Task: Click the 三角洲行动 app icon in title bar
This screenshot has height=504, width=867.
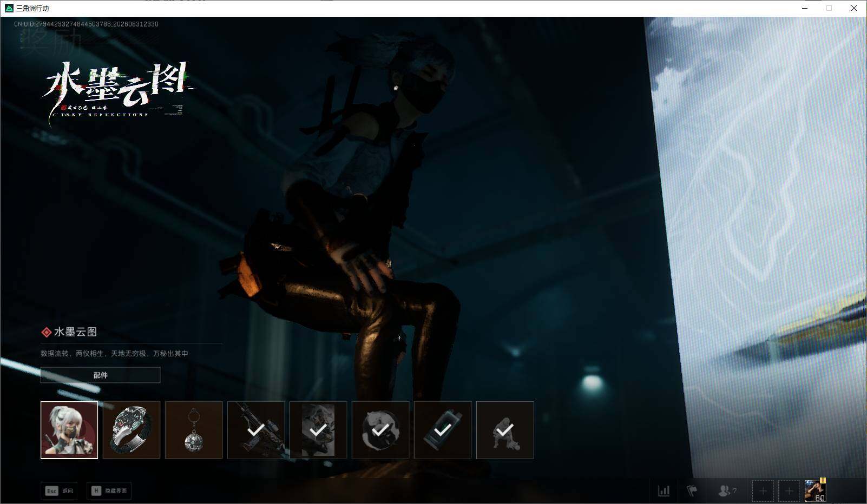Action: 9,8
